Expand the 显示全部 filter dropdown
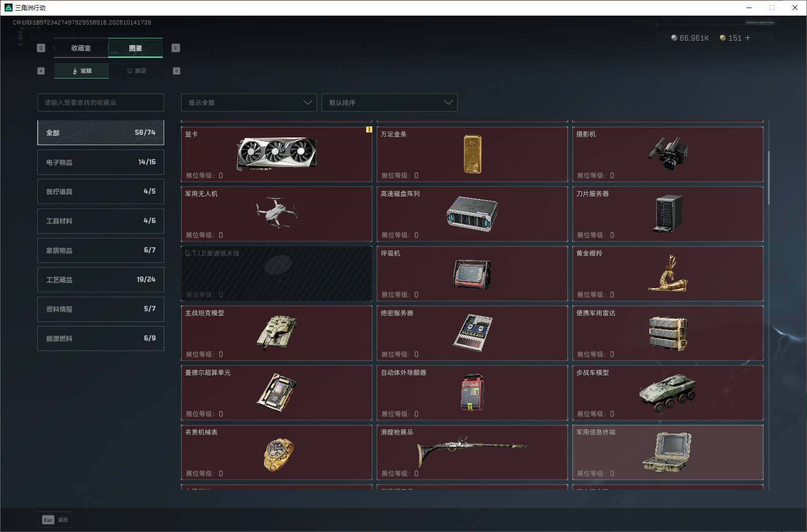 point(249,102)
